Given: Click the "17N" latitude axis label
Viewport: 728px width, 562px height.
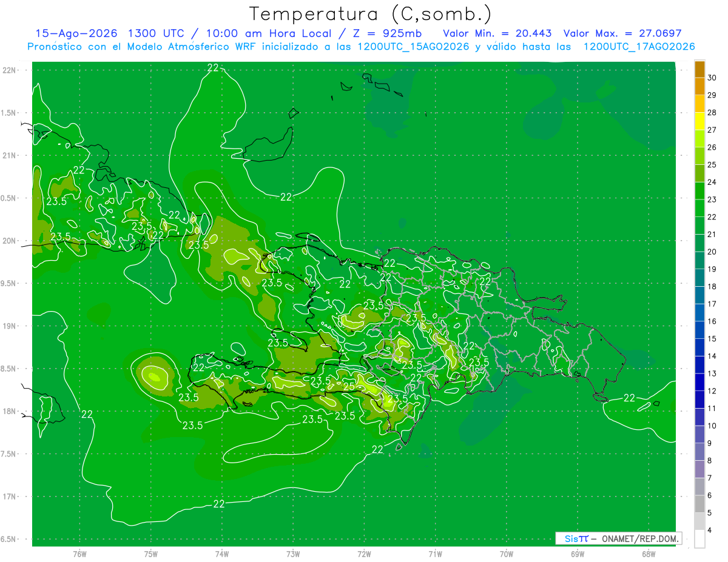Looking at the screenshot, I should (9, 497).
